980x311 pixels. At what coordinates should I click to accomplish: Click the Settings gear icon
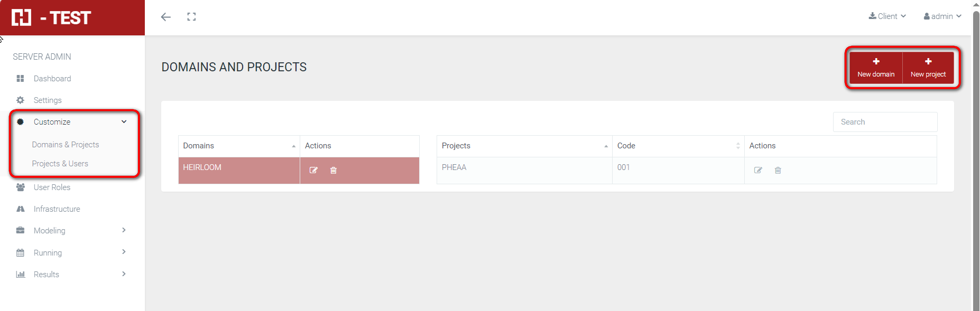(21, 100)
